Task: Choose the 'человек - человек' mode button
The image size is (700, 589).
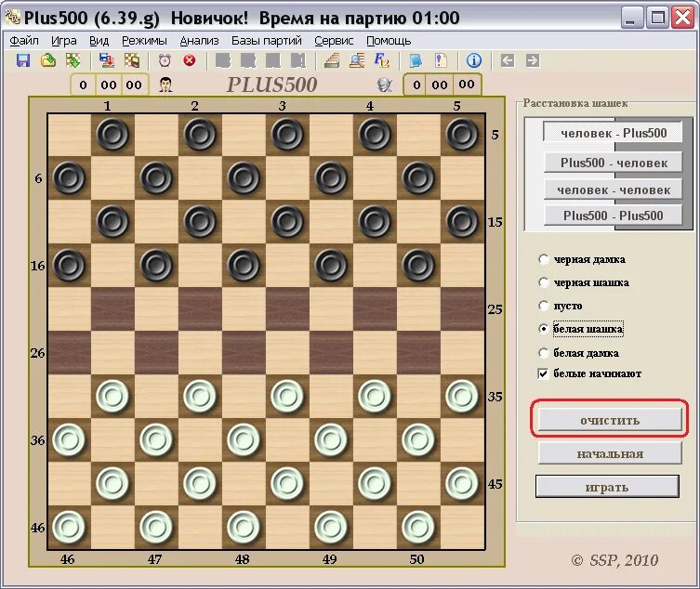Action: point(613,190)
